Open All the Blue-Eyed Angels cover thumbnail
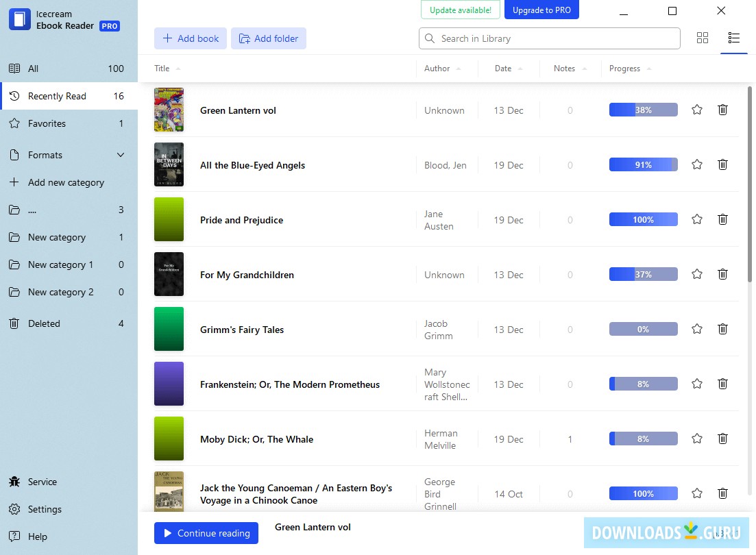The height and width of the screenshot is (555, 756). 169,165
